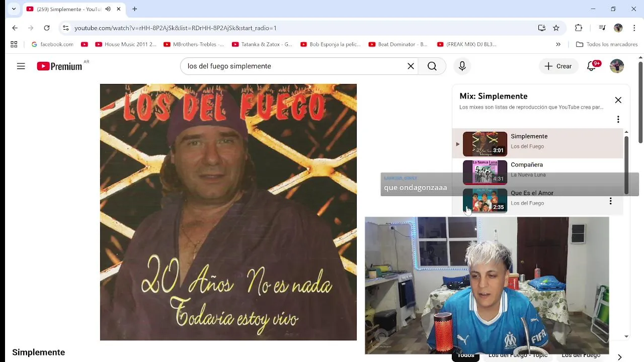Viewport: 644px width, 362px height.
Task: Close the Simplemente YouTube tab
Action: (x=119, y=9)
